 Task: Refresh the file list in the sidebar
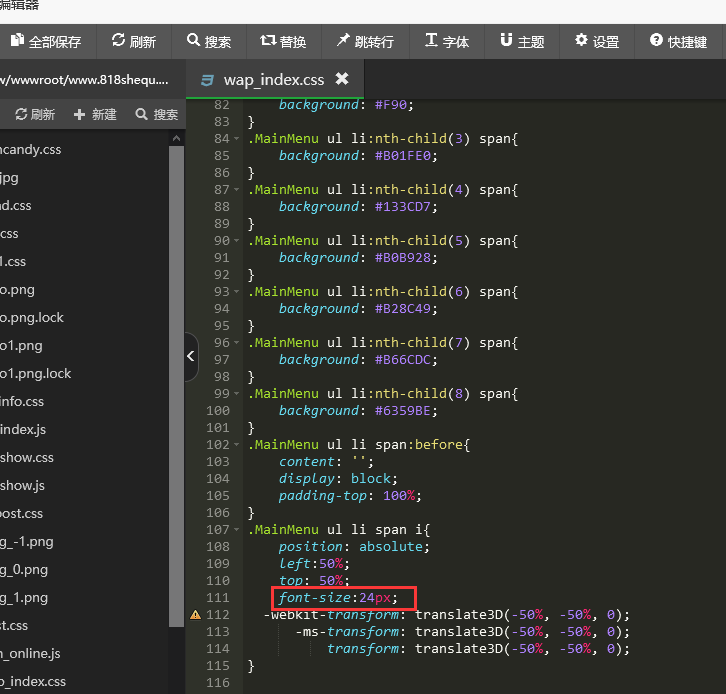(x=35, y=115)
